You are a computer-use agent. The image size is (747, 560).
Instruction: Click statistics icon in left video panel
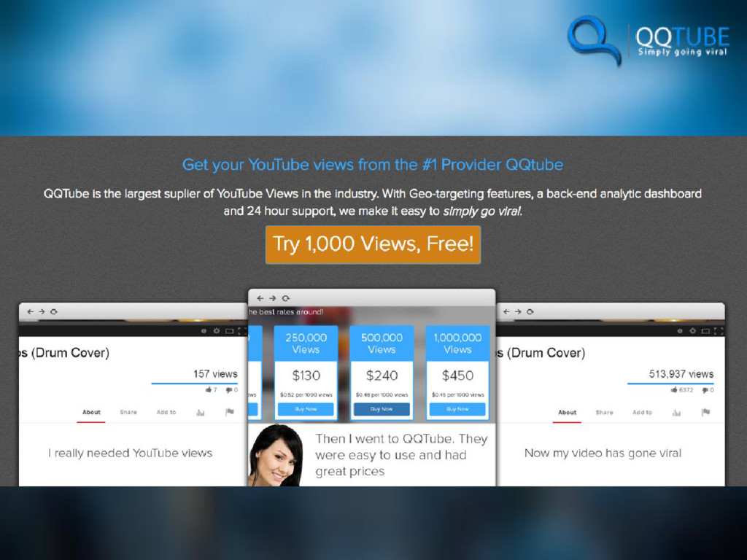point(201,413)
